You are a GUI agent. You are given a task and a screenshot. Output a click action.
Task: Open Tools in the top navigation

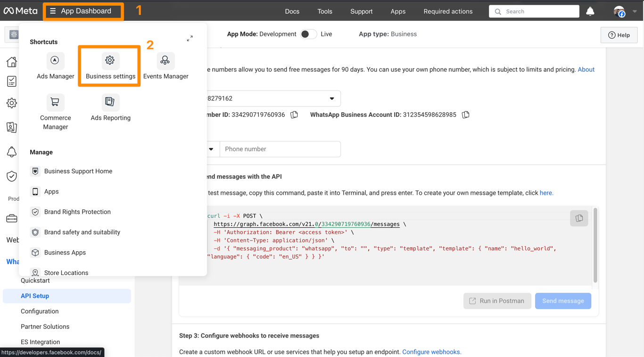point(325,11)
